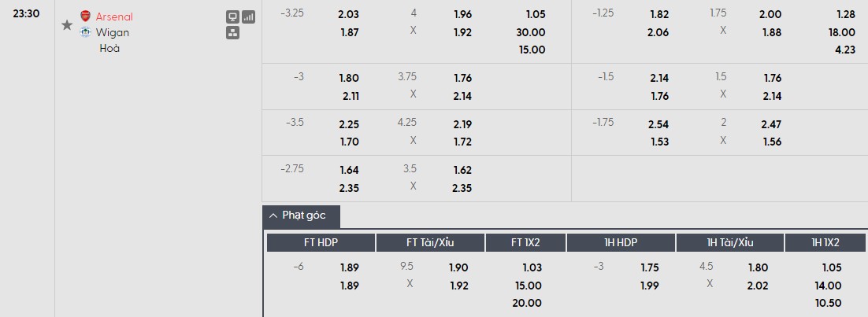Open the match statistics bar-chart icon
This screenshot has width=868, height=317.
point(248,17)
